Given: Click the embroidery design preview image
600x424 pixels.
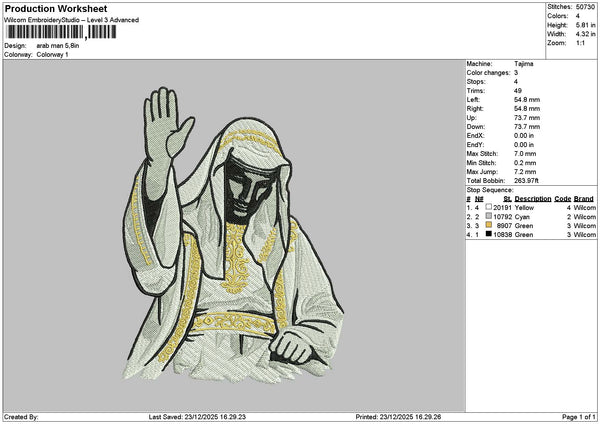Looking at the screenshot, I should [x=234, y=234].
